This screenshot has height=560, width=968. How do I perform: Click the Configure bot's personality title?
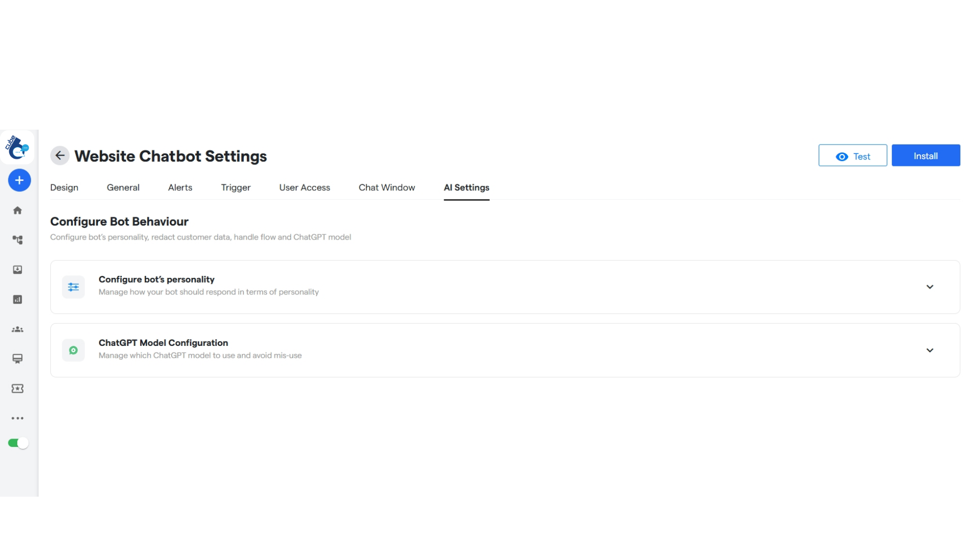pyautogui.click(x=156, y=279)
